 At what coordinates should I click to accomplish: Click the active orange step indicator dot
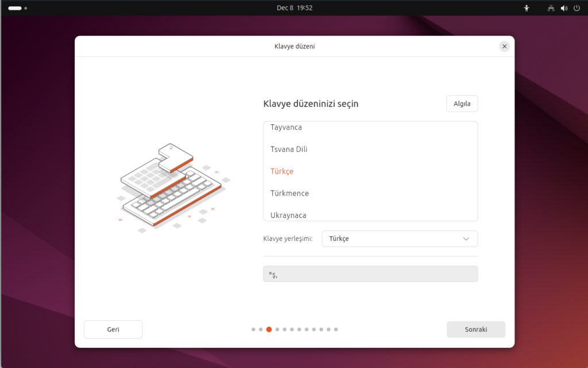point(269,329)
